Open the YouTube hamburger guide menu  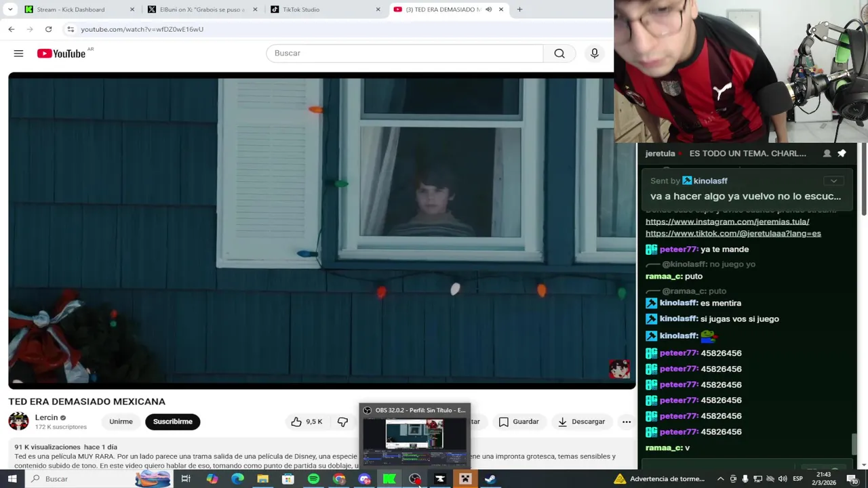(18, 54)
